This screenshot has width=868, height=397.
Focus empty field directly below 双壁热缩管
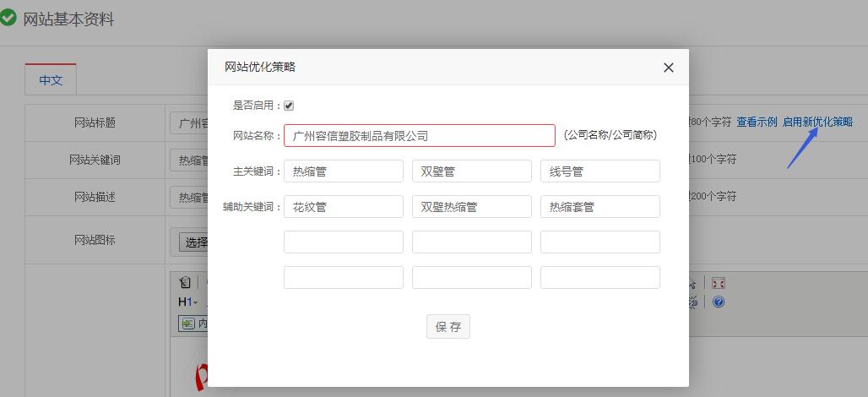click(472, 242)
